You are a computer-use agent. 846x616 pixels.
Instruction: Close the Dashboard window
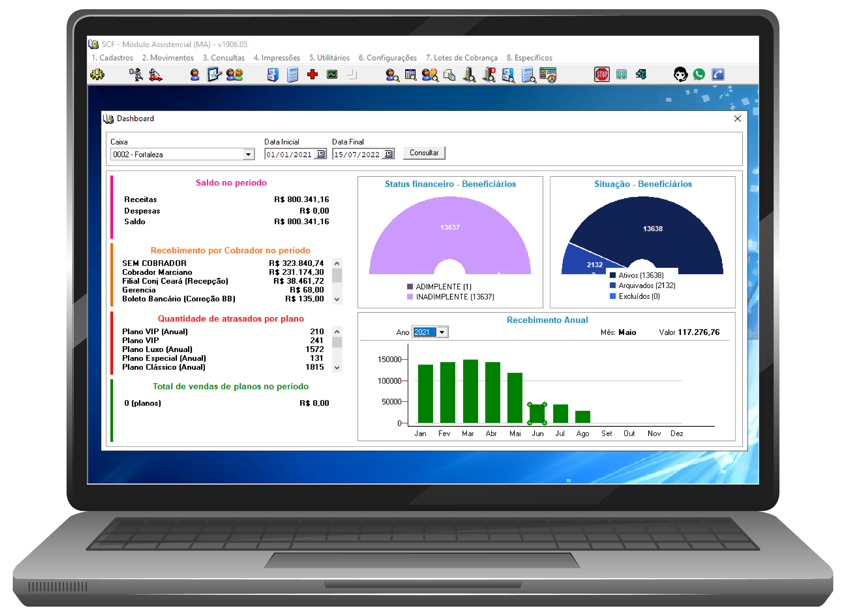tap(737, 119)
